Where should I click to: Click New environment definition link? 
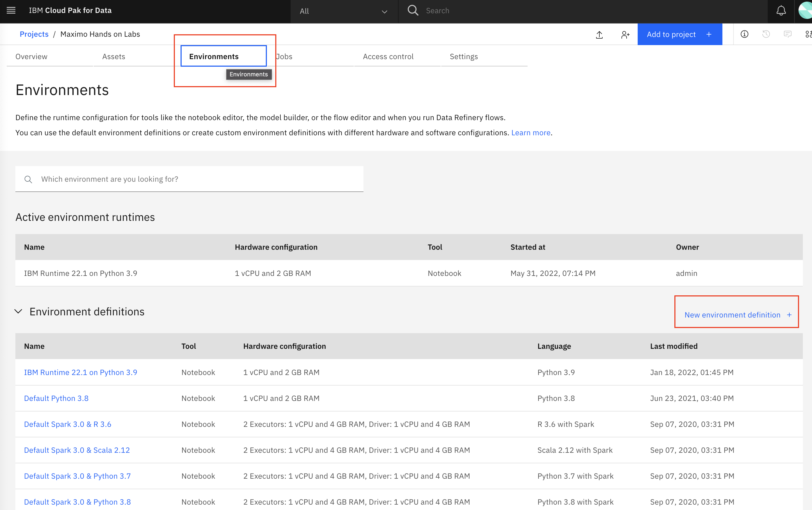point(732,315)
